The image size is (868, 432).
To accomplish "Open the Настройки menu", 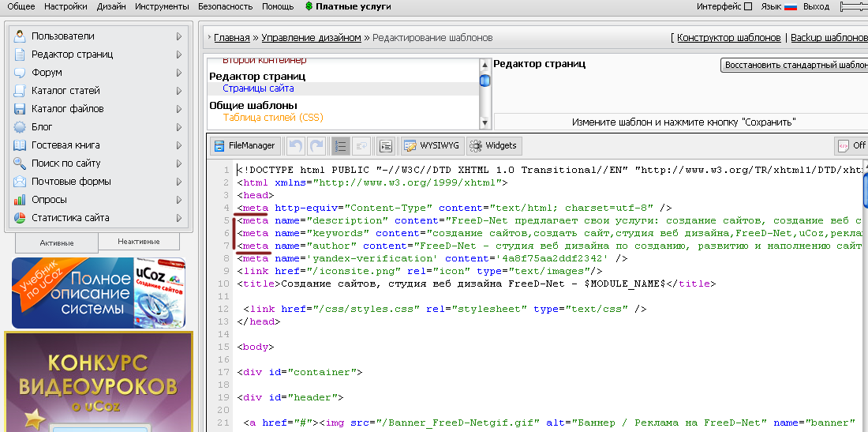I will (x=65, y=6).
